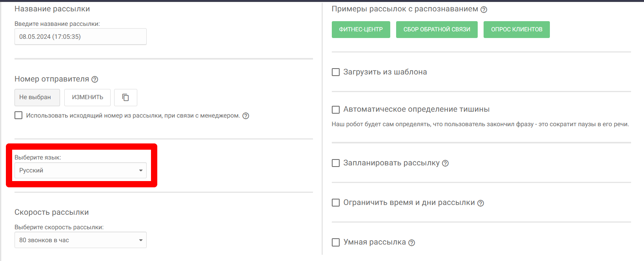Open help icon beside Номер отправителя
The image size is (644, 261).
click(x=95, y=79)
